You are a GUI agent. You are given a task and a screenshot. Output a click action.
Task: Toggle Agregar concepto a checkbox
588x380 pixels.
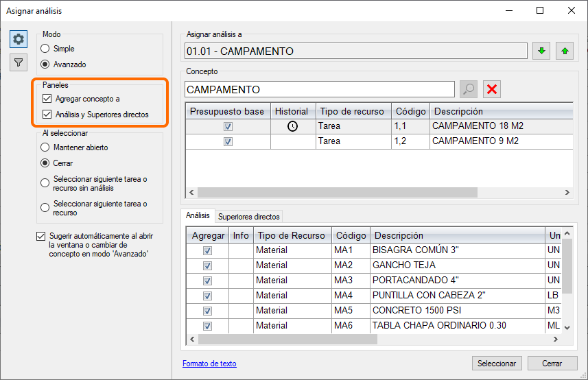[x=47, y=99]
